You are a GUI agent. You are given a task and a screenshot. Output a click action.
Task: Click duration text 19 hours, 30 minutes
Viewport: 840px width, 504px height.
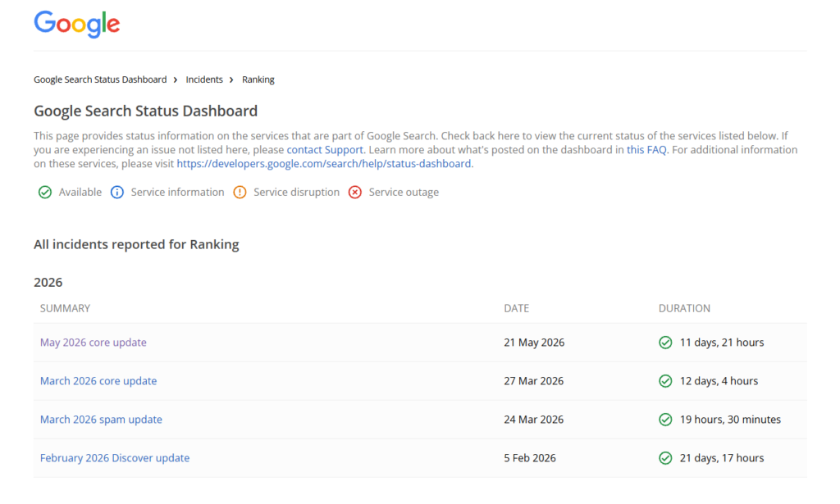coord(730,420)
